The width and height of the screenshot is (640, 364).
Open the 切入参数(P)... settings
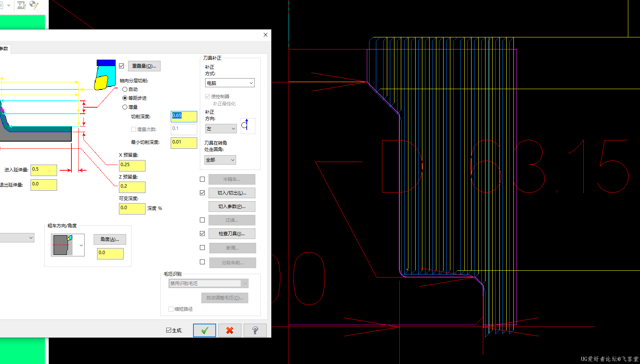232,207
